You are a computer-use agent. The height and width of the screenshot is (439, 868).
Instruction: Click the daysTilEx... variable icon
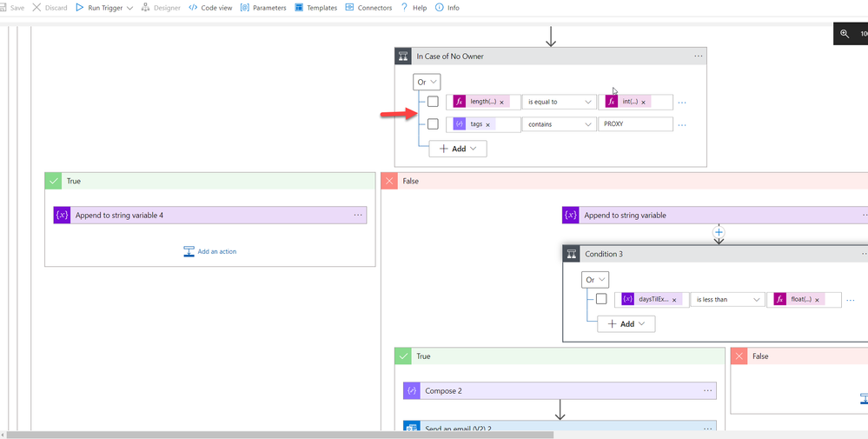(627, 299)
